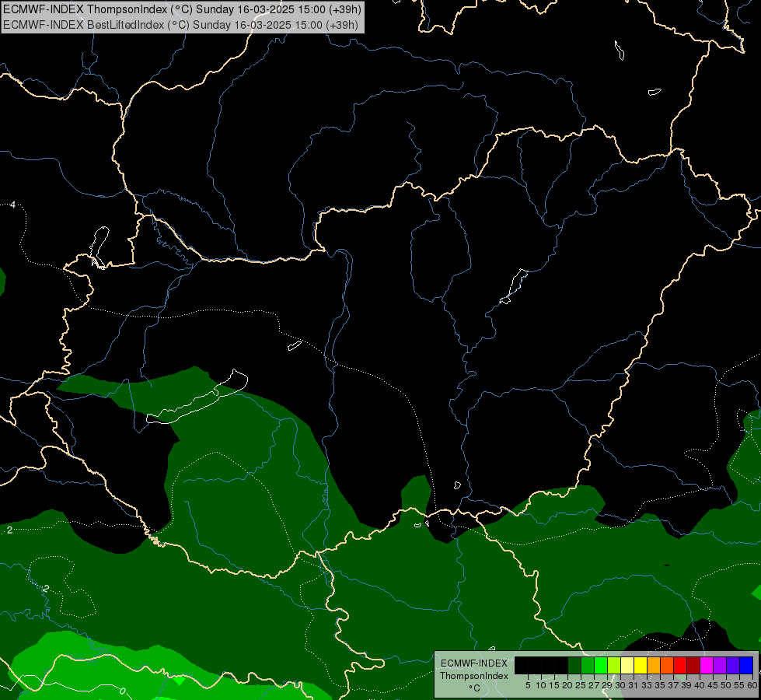The image size is (761, 700).
Task: Click the legend tick value "45"
Action: coord(713,685)
